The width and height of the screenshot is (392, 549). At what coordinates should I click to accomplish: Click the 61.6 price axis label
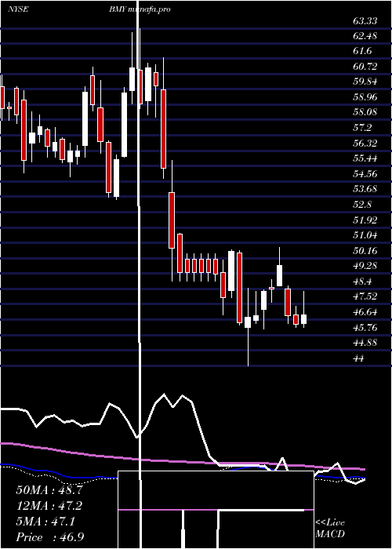pos(362,51)
